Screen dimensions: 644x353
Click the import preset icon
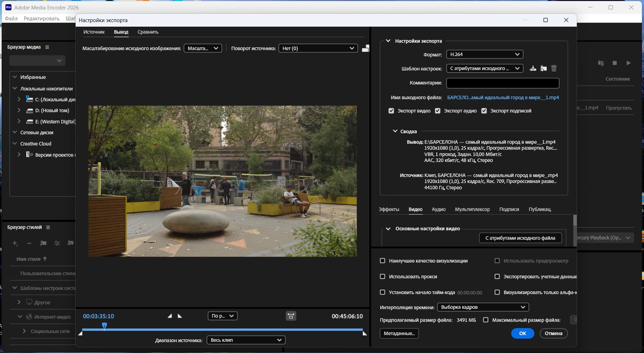543,68
